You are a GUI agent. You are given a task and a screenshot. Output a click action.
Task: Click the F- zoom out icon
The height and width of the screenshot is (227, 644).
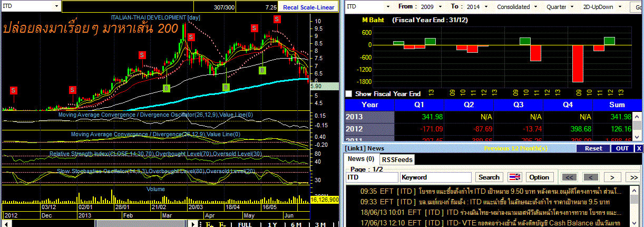(x=222, y=224)
